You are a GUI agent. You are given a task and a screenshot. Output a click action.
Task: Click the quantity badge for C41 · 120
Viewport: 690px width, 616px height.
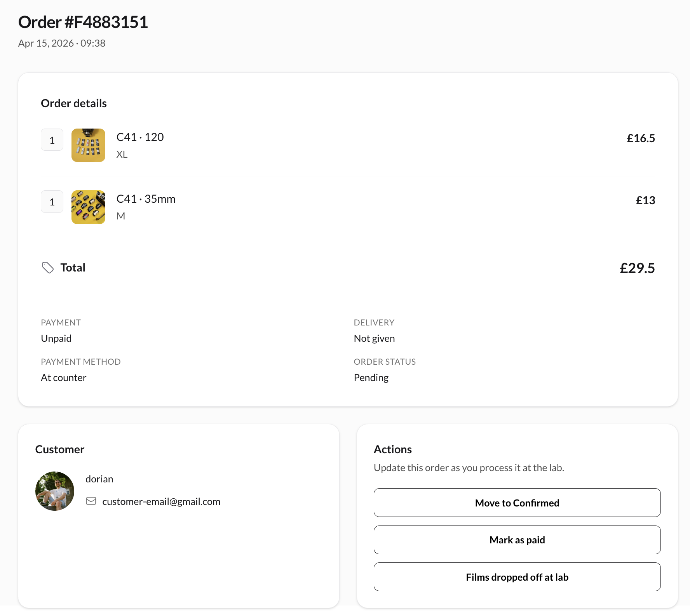[x=52, y=140]
